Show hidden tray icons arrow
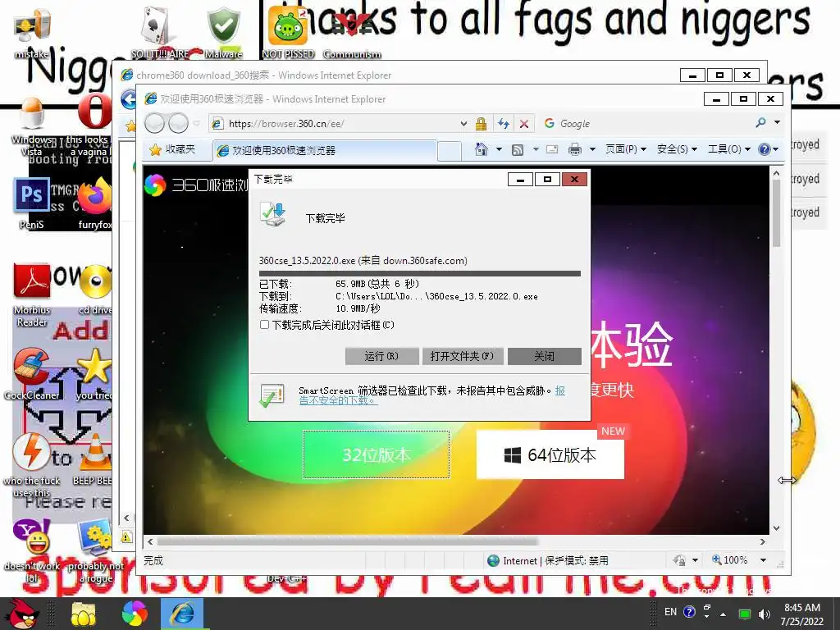Image resolution: width=840 pixels, height=630 pixels. click(x=724, y=614)
